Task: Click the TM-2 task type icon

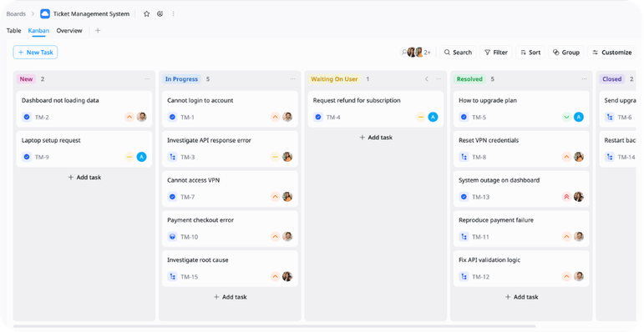Action: [27, 117]
